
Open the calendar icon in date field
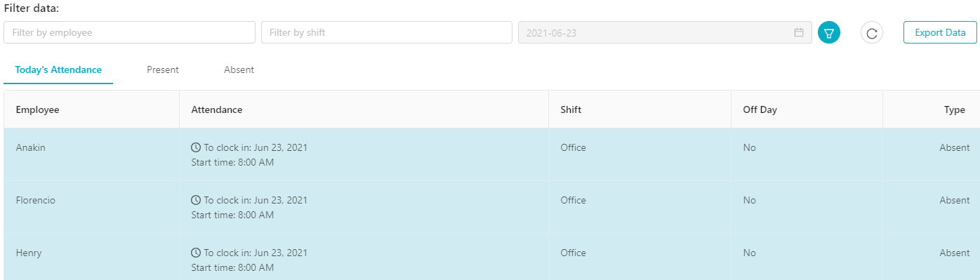[x=799, y=32]
